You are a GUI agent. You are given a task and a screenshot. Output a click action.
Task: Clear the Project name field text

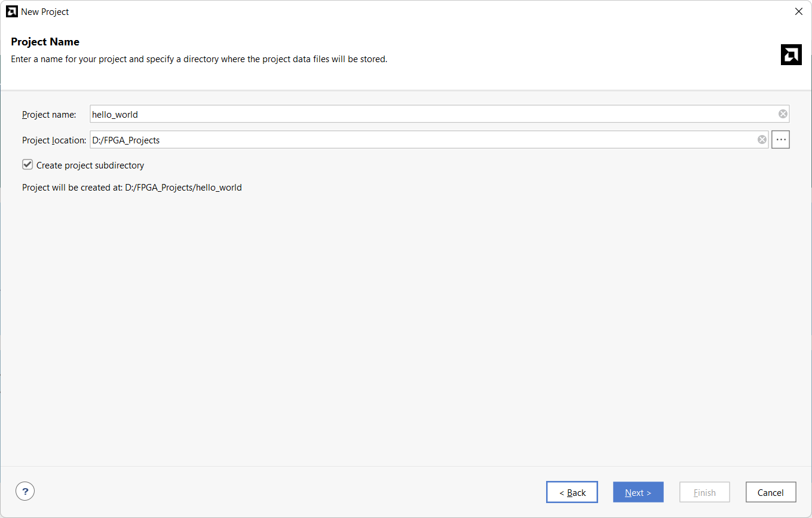pyautogui.click(x=783, y=114)
